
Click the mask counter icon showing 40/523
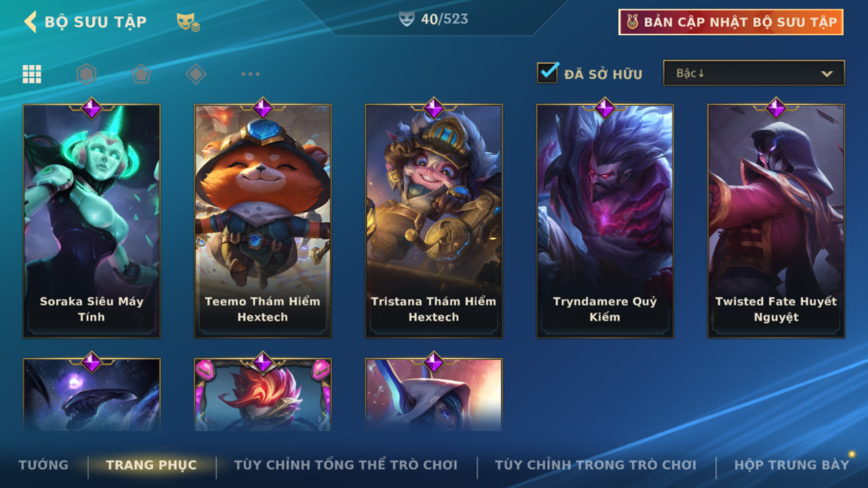point(406,19)
